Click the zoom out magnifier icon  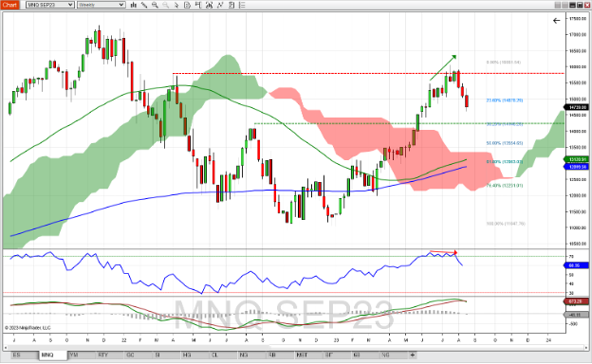coord(165,5)
